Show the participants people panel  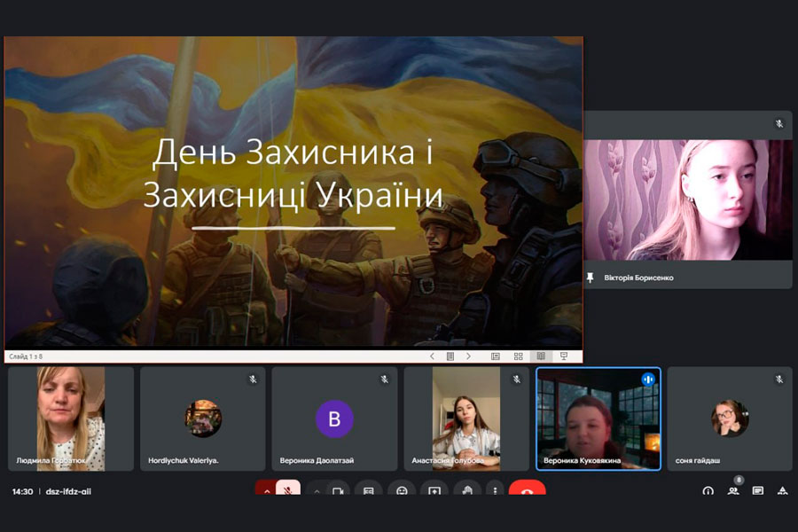click(x=733, y=490)
